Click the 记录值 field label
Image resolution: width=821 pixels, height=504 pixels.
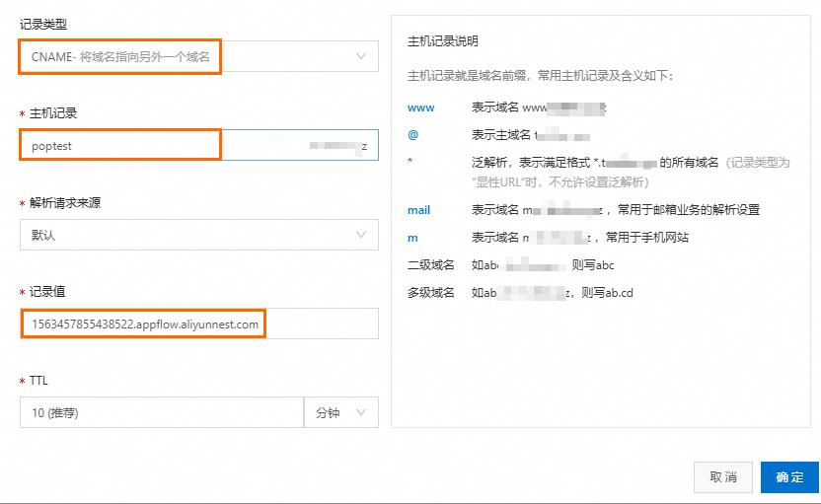click(x=47, y=292)
